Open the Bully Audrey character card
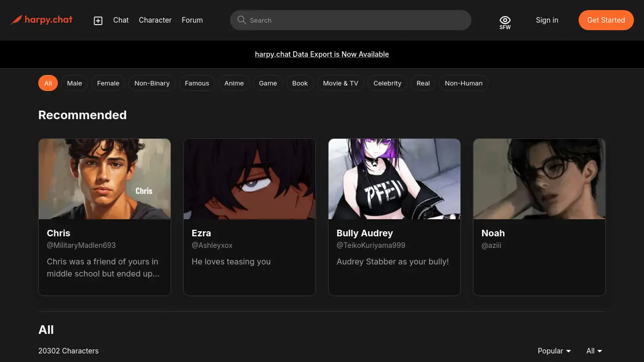The image size is (644, 362). (394, 216)
